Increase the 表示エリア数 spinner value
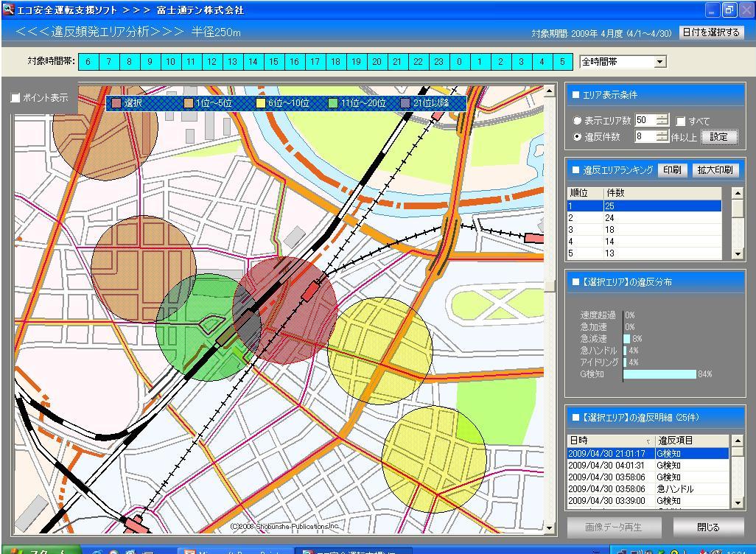The width and height of the screenshot is (756, 554). tap(662, 117)
